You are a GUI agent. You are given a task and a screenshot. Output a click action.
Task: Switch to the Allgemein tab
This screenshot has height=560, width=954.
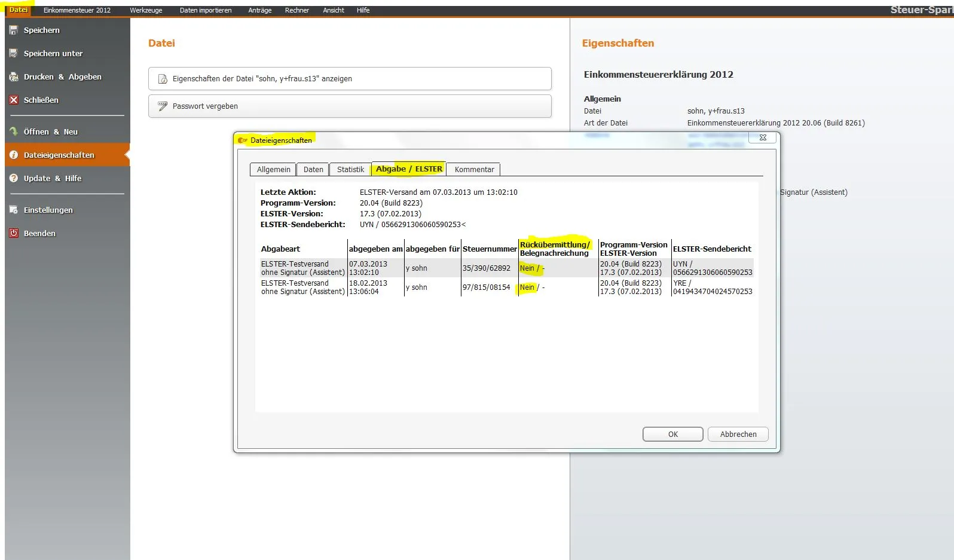tap(273, 170)
